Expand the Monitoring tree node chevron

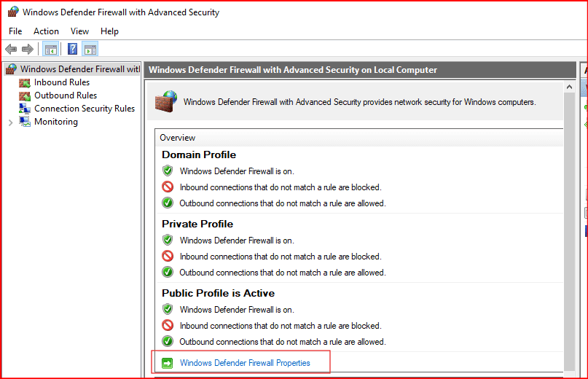tap(10, 122)
